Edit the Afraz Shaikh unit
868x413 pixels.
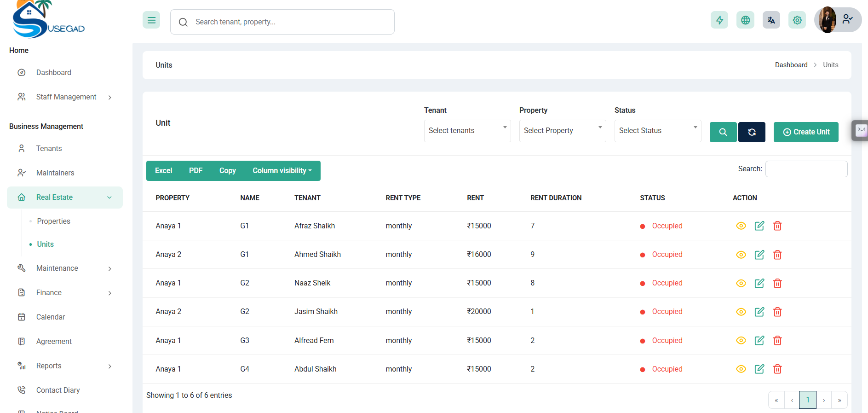click(759, 226)
